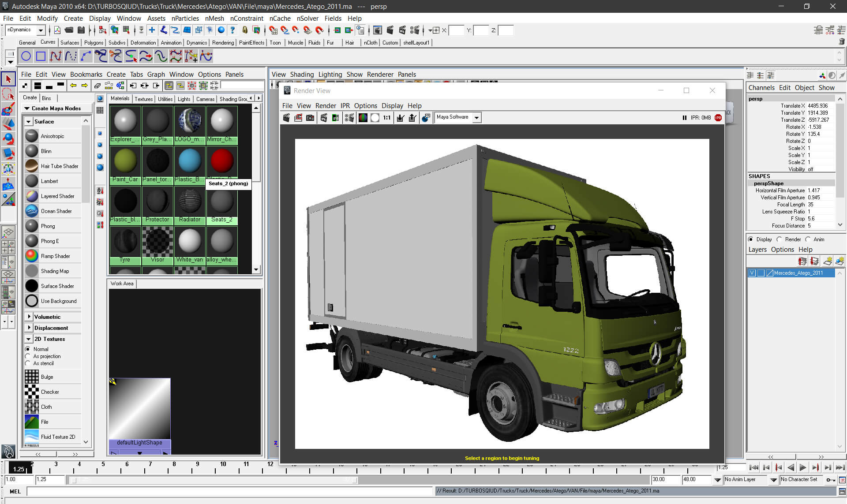Image resolution: width=847 pixels, height=504 pixels.
Task: Click the red Plastic material swatch
Action: [222, 161]
